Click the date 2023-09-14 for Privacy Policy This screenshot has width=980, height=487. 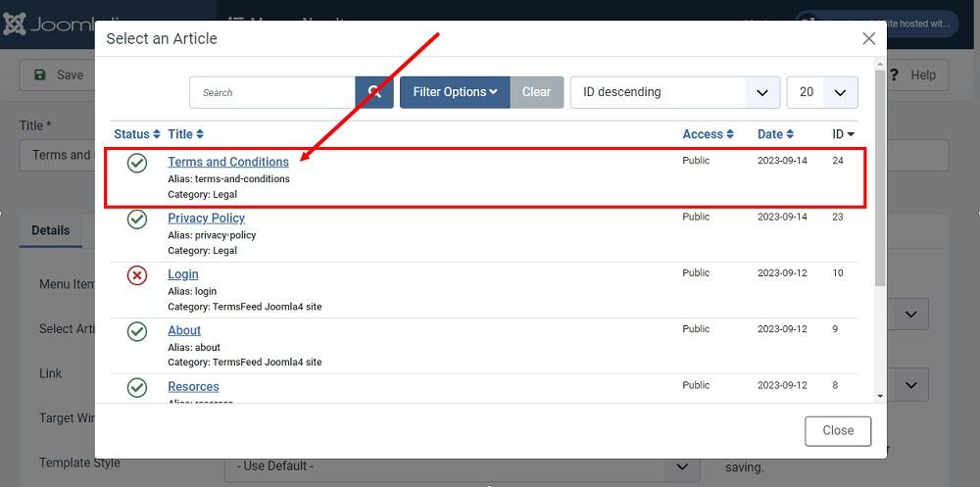(x=782, y=217)
